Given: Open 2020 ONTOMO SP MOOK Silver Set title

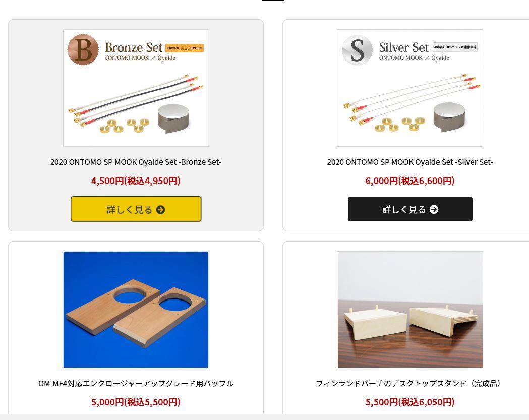Looking at the screenshot, I should pos(410,162).
